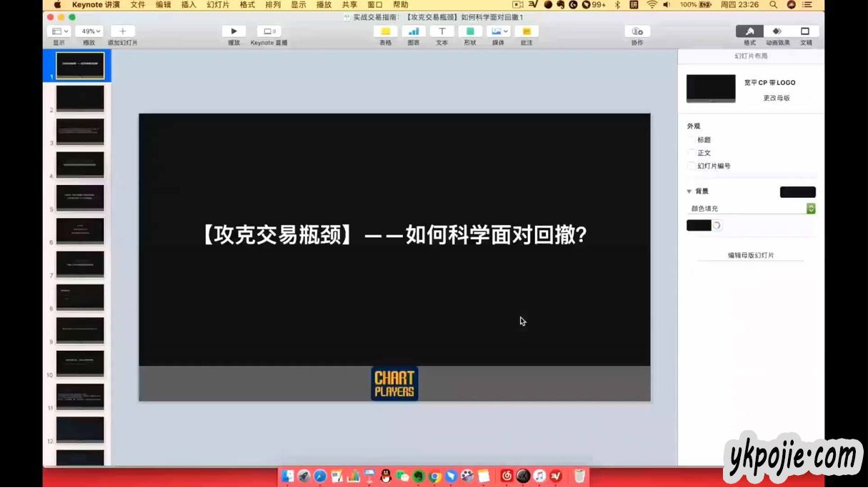The image size is (868, 488).
Task: Open the Insert (插入) menu
Action: pos(189,5)
